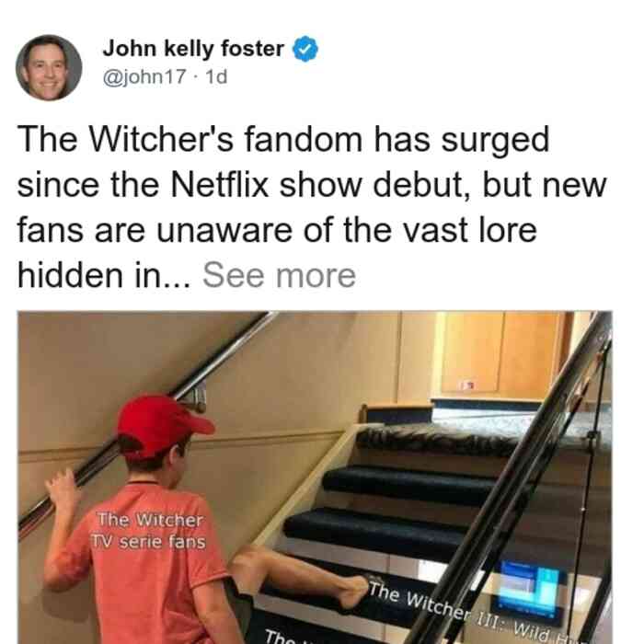The height and width of the screenshot is (644, 644).
Task: Open the display name John kelly foster
Action: (193, 49)
